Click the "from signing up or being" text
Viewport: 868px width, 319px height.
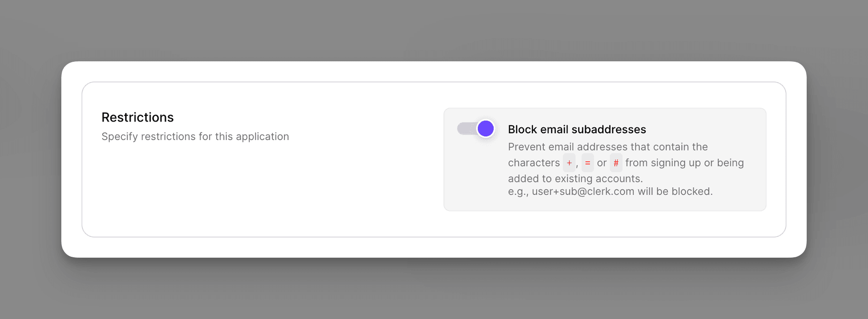coord(684,163)
